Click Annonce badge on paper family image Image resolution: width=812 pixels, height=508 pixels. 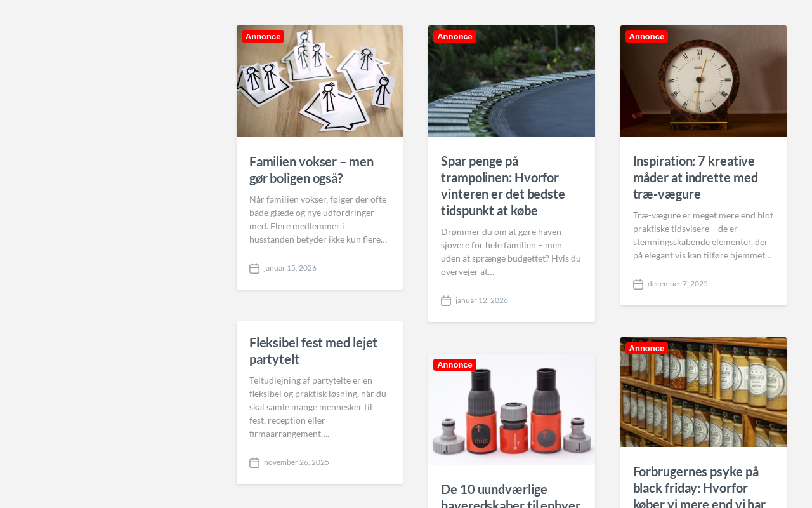pyautogui.click(x=263, y=37)
